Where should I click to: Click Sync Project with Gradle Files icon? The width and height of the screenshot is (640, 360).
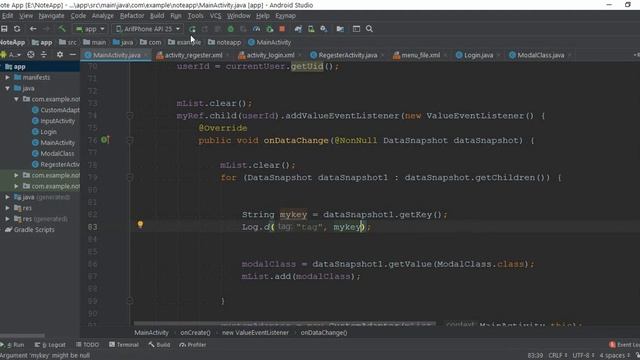click(x=298, y=29)
